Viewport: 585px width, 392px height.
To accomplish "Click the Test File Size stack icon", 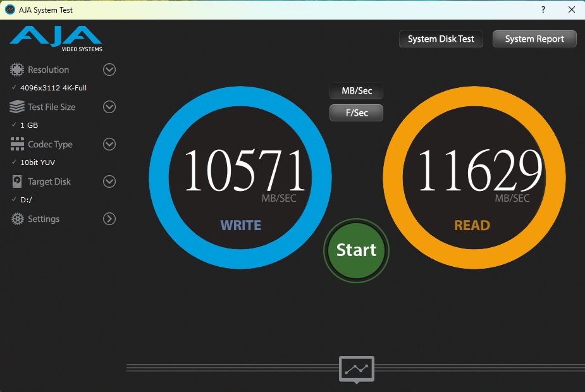I will (x=17, y=107).
